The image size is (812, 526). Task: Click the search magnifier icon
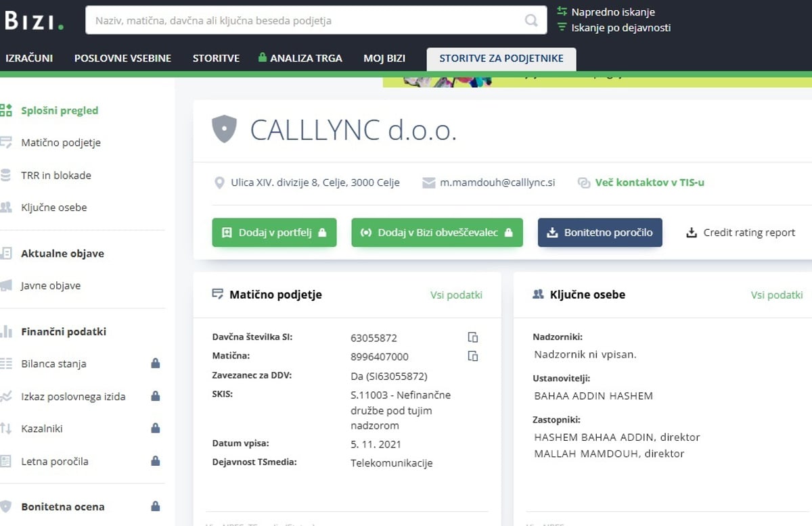click(x=531, y=21)
